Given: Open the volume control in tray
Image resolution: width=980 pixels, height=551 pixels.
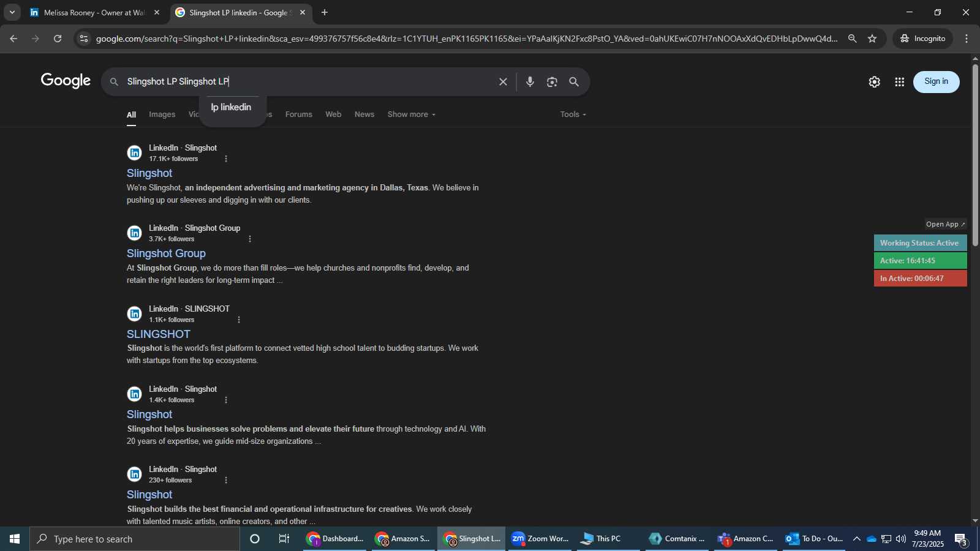Looking at the screenshot, I should [900, 539].
